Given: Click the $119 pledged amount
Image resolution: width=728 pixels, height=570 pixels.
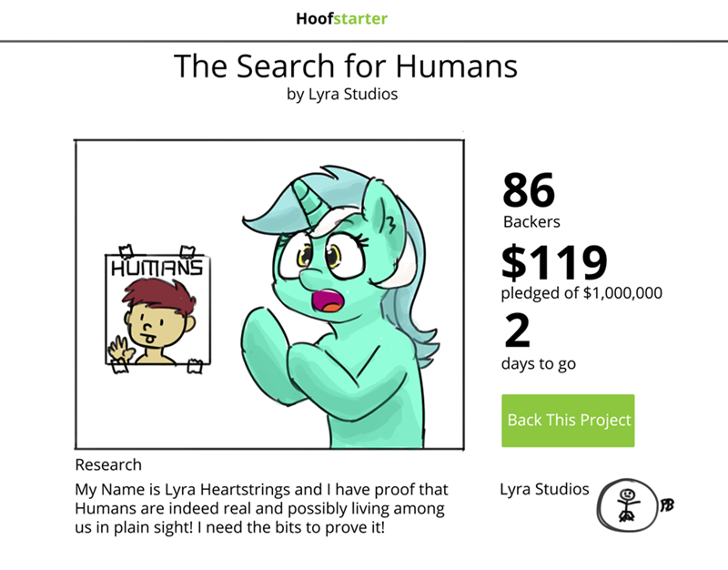Looking at the screenshot, I should click(553, 262).
